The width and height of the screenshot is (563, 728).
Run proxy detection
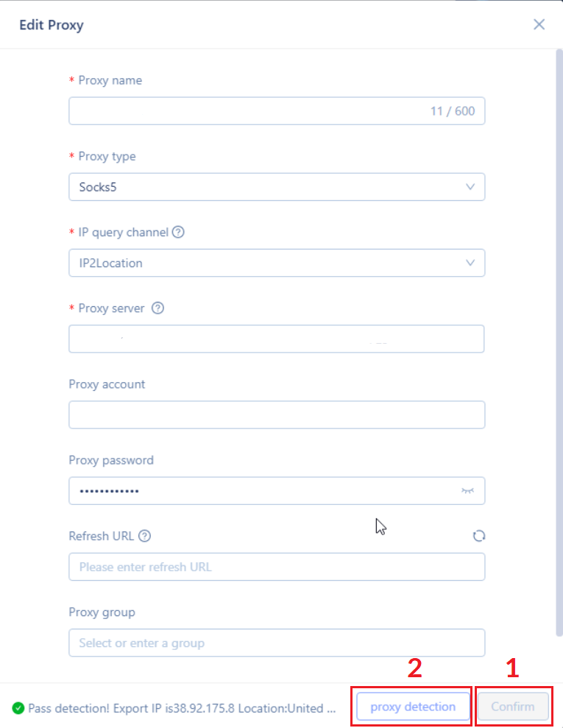tap(412, 706)
